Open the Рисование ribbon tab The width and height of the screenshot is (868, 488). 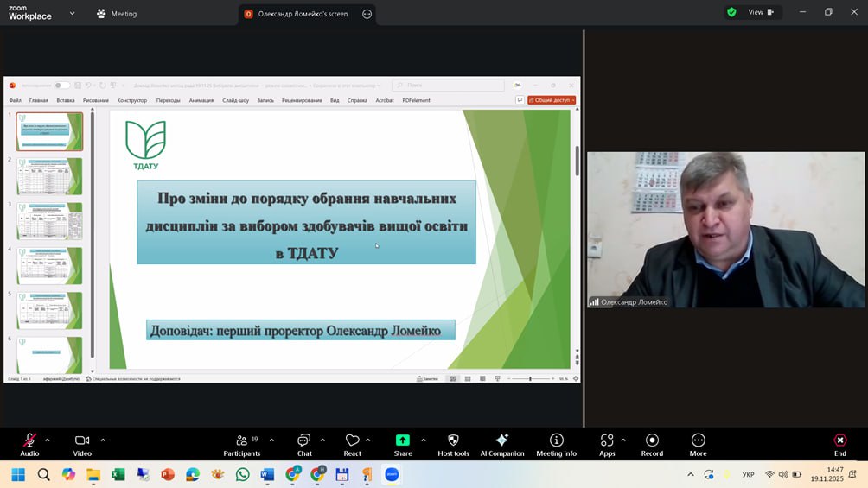(96, 100)
